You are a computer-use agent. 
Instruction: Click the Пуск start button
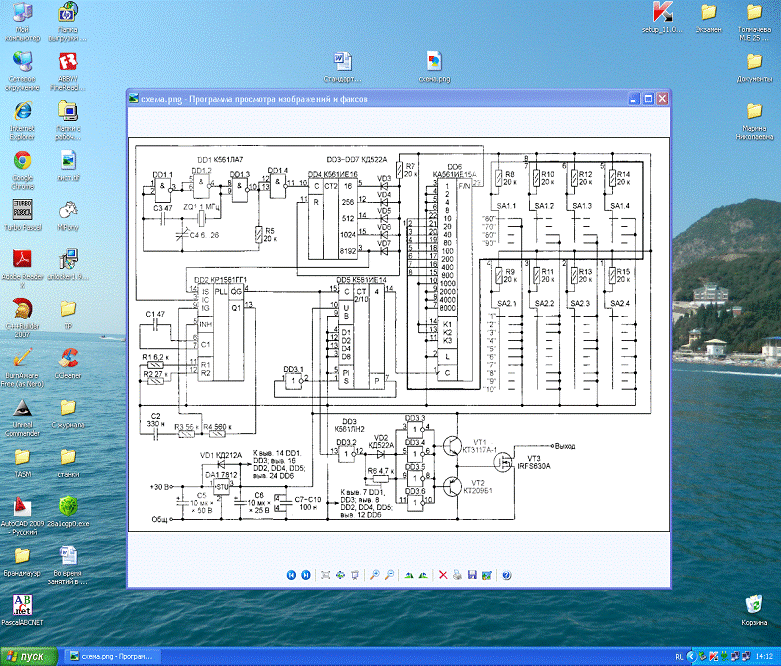pos(30,656)
